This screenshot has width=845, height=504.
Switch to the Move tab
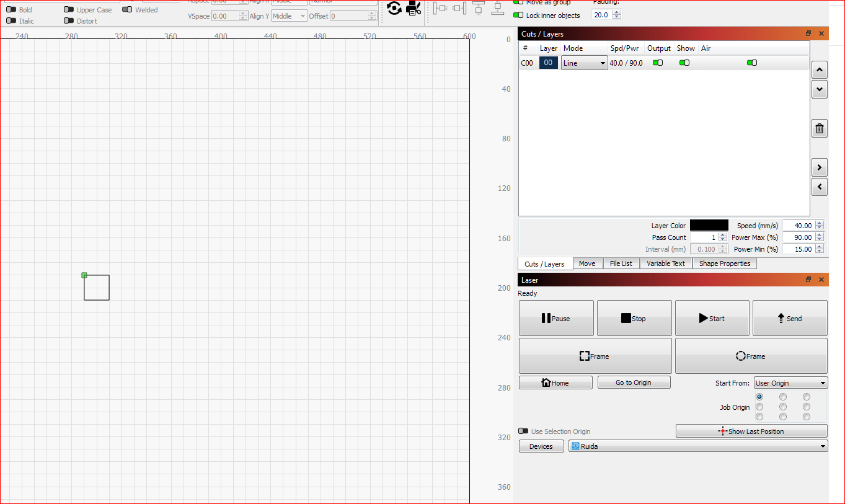(x=586, y=263)
